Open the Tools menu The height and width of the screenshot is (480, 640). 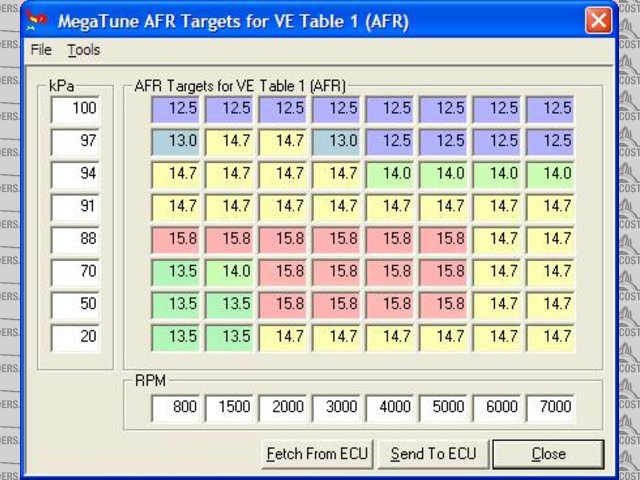point(84,50)
